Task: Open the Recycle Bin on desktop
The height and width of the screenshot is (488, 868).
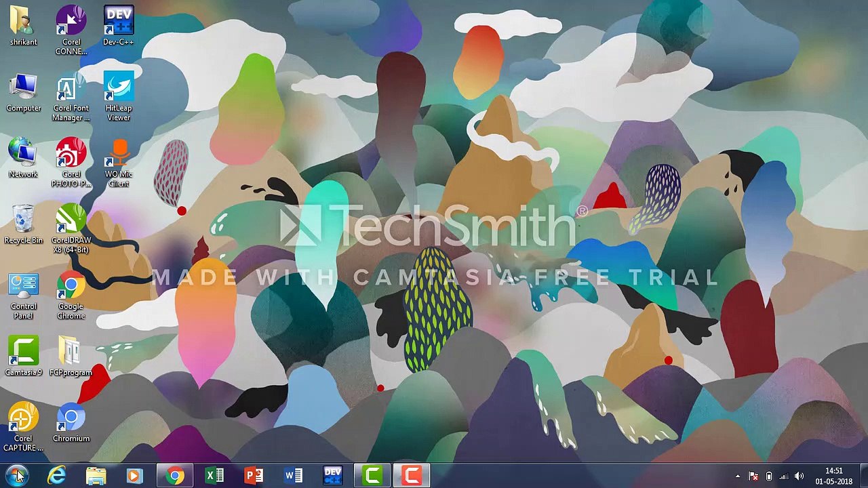Action: (24, 221)
